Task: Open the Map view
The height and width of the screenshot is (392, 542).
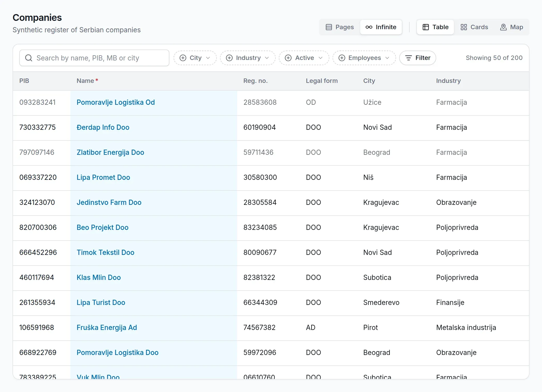Action: (512, 27)
